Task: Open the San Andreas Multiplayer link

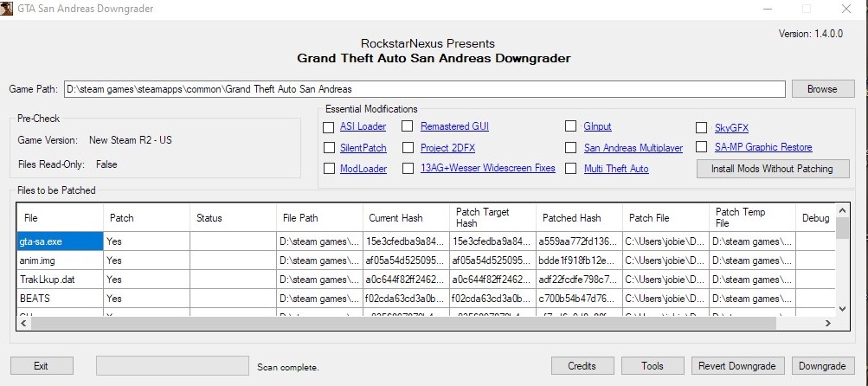Action: point(633,148)
